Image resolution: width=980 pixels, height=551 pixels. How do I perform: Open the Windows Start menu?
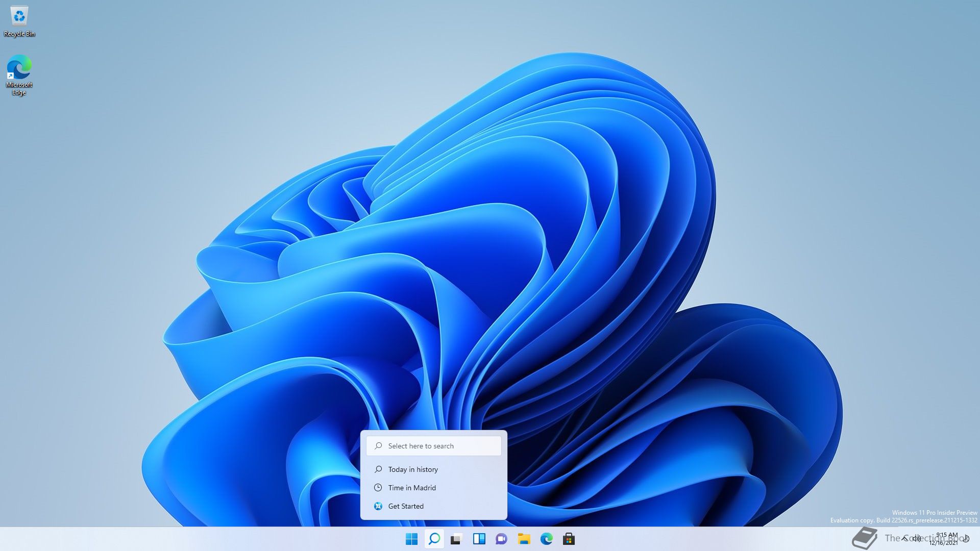pyautogui.click(x=411, y=539)
